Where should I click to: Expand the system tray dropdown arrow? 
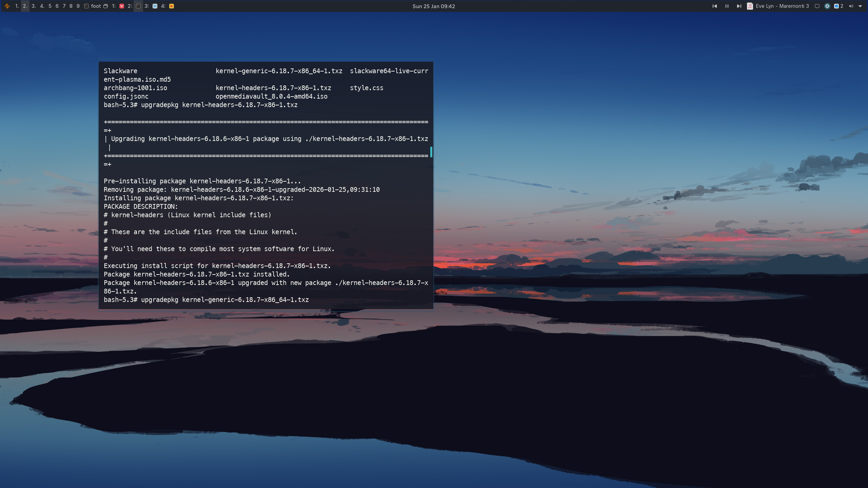pos(860,6)
